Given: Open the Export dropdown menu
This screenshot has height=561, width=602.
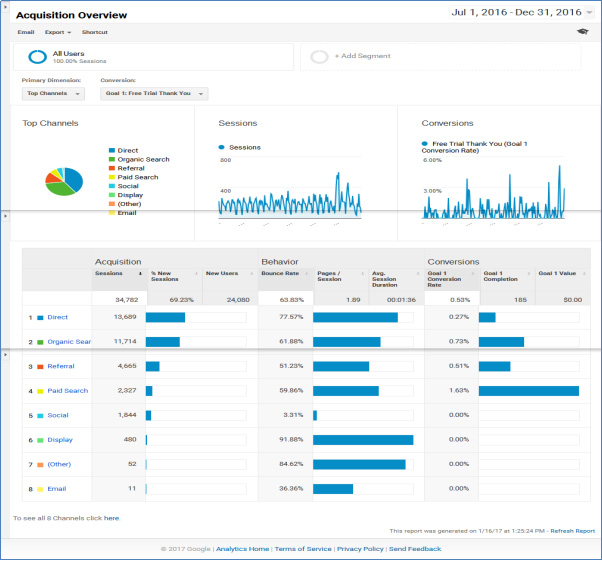Looking at the screenshot, I should [57, 32].
